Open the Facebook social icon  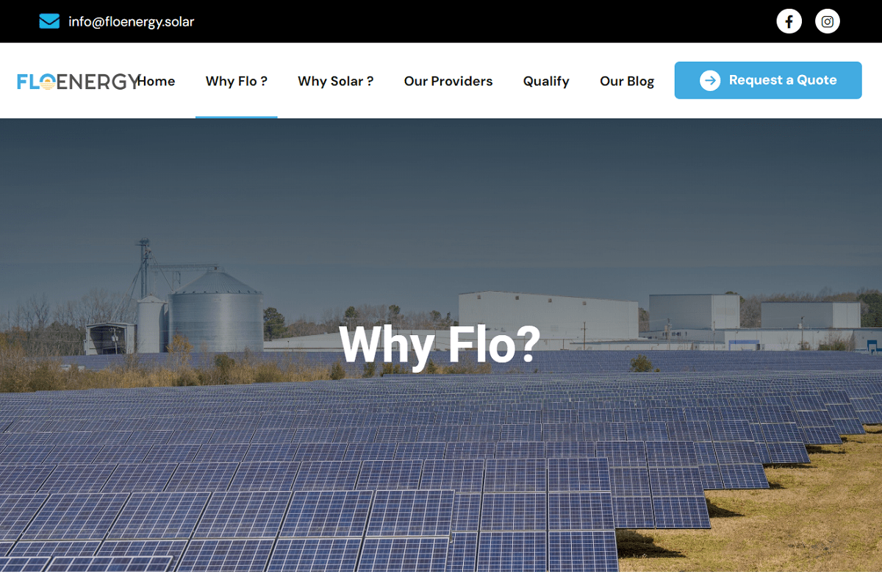789,21
